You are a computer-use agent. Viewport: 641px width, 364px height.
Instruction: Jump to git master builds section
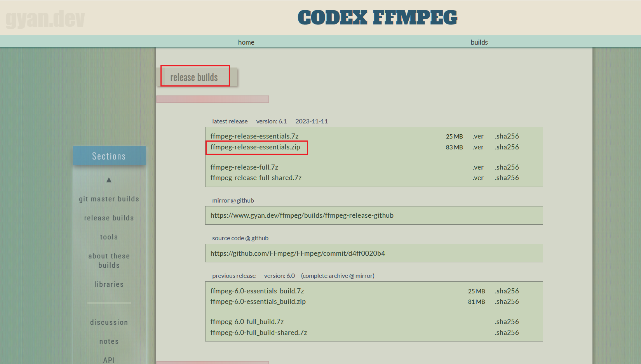(x=109, y=199)
